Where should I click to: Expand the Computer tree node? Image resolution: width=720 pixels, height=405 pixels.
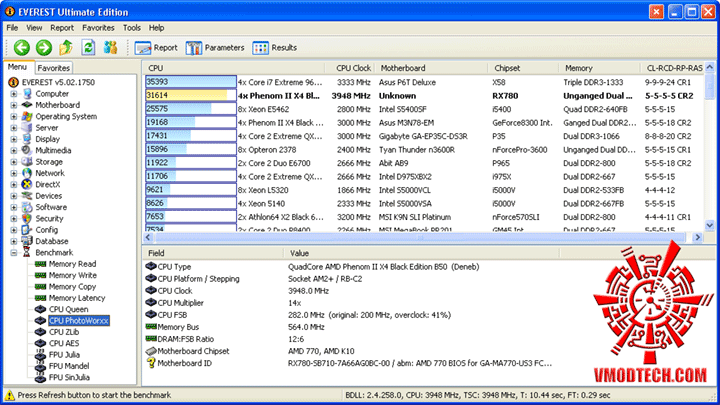pos(14,94)
